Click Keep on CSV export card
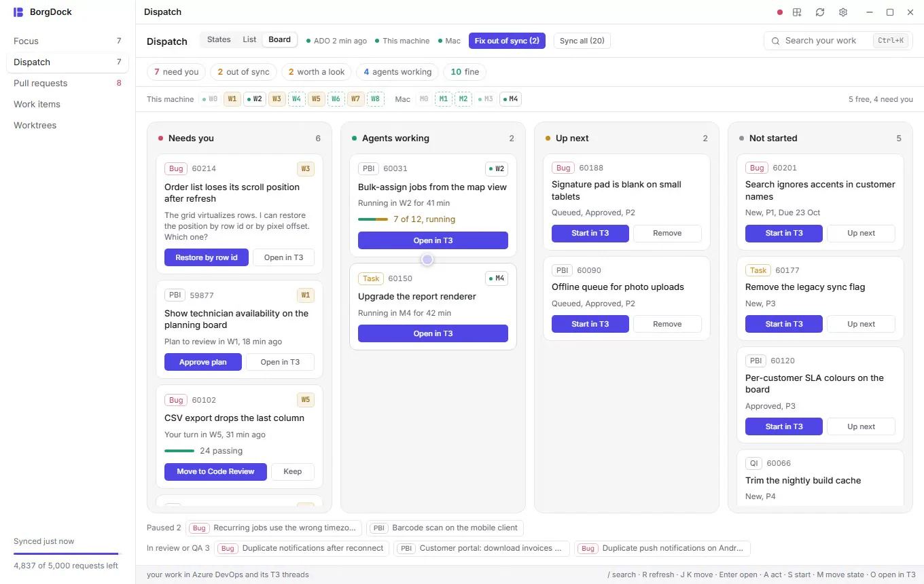The width and height of the screenshot is (924, 584). (x=293, y=471)
